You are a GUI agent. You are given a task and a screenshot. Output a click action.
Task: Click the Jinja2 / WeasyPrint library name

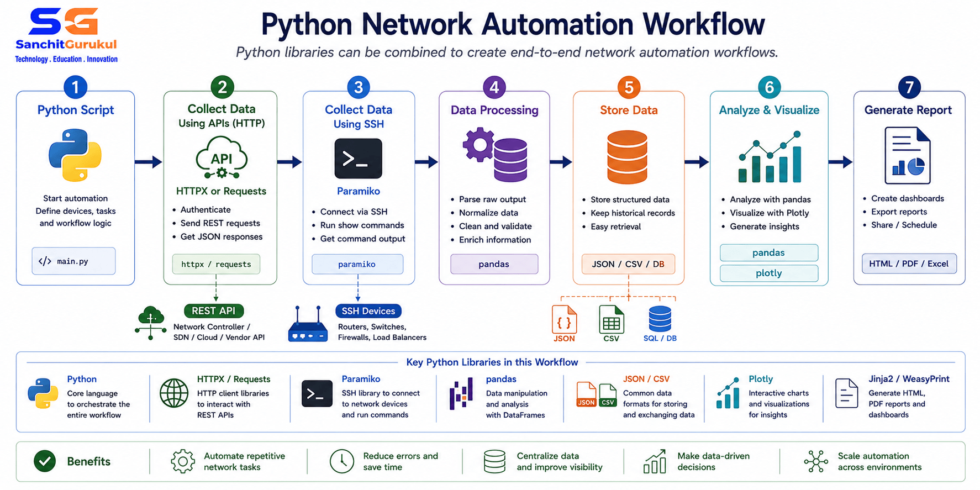coord(909,379)
